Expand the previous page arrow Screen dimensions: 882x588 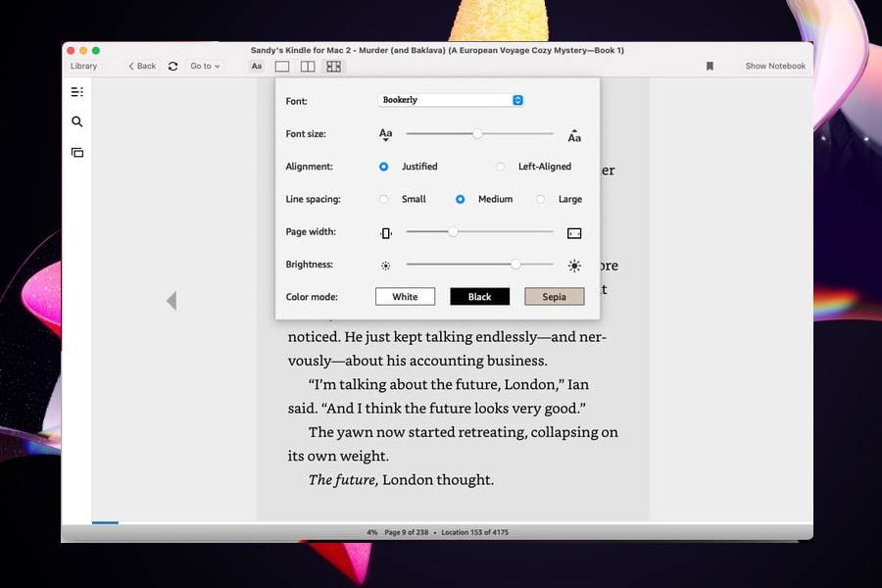point(171,301)
